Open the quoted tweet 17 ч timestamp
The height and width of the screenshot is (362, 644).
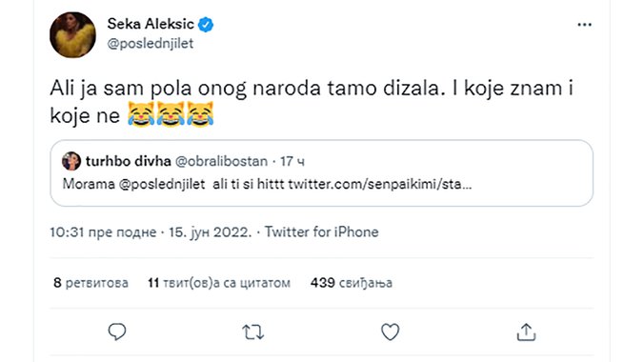click(292, 162)
